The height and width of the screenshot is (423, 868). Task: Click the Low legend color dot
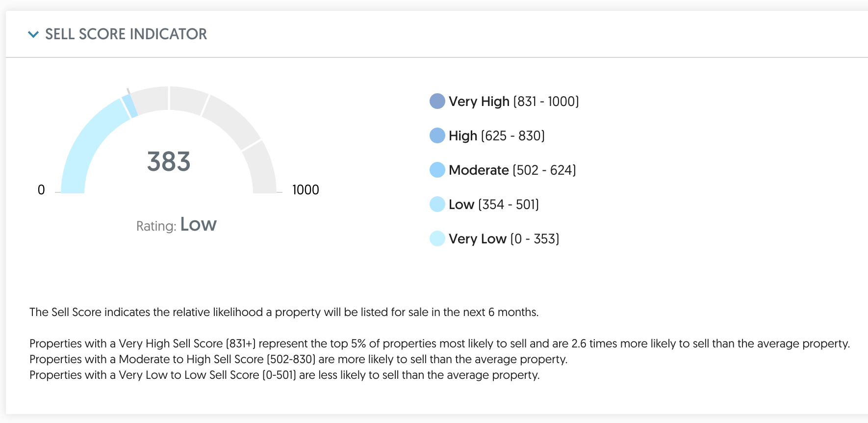click(437, 205)
